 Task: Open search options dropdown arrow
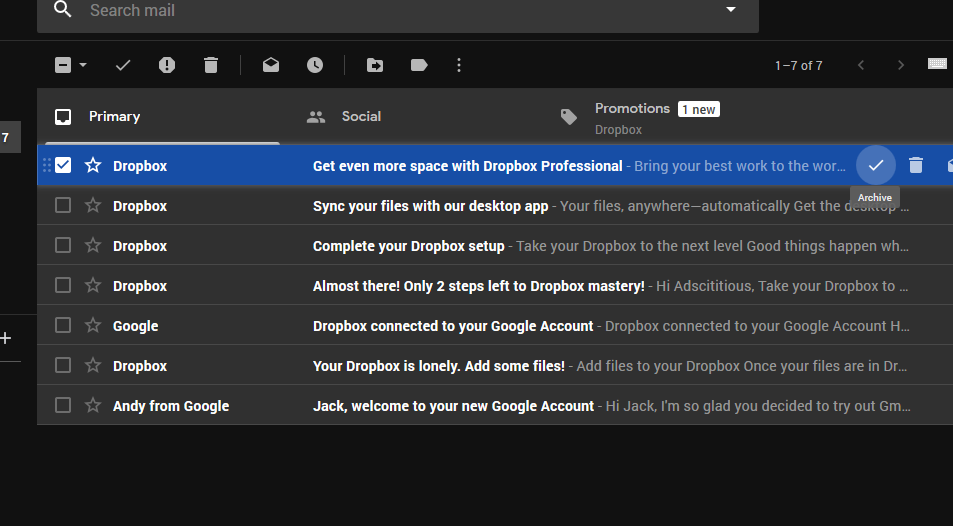(x=731, y=10)
